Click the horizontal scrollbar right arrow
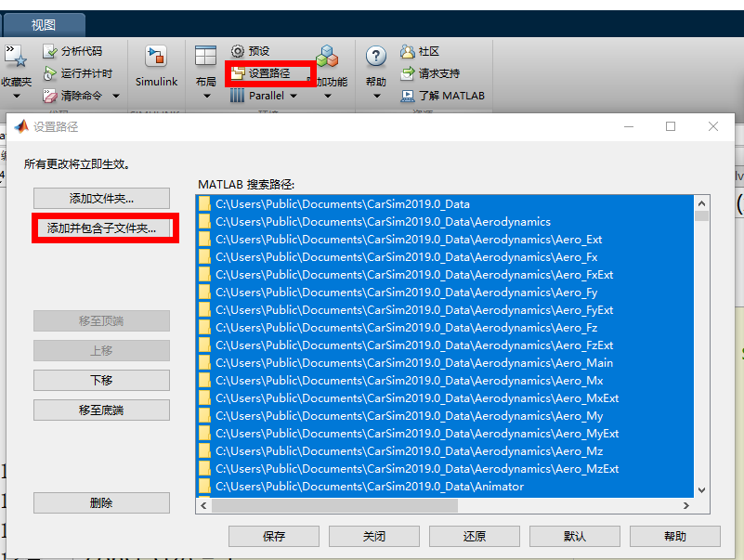This screenshot has width=744, height=560. (x=686, y=506)
